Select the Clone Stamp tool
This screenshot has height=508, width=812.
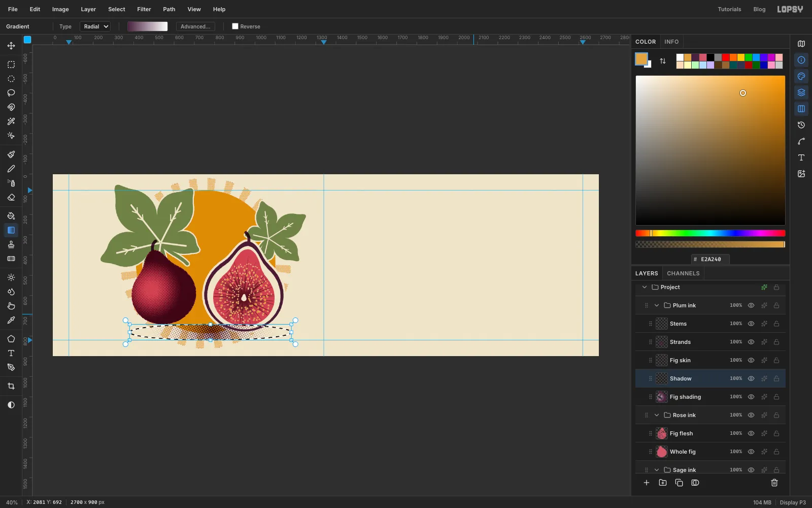tap(11, 244)
